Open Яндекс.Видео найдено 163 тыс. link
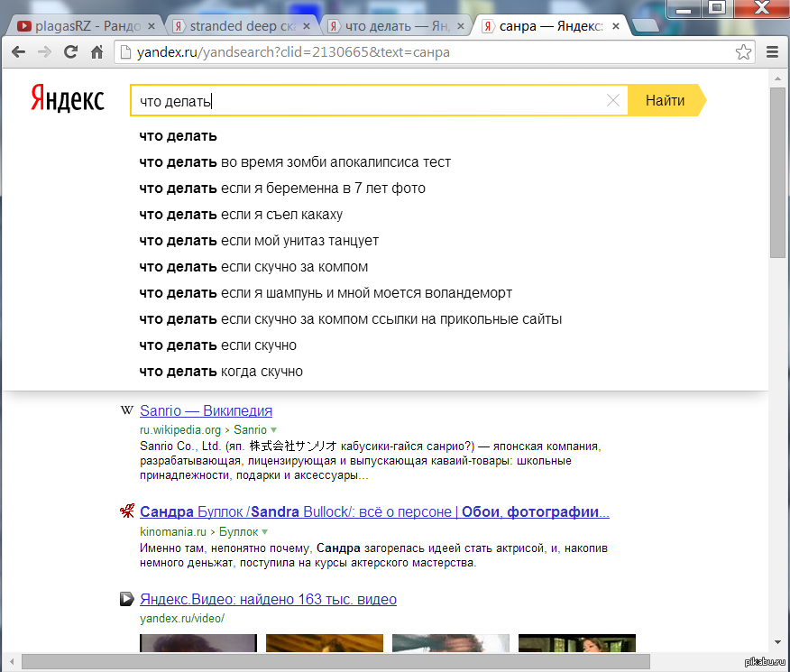Viewport: 790px width, 672px height. pyautogui.click(x=268, y=599)
